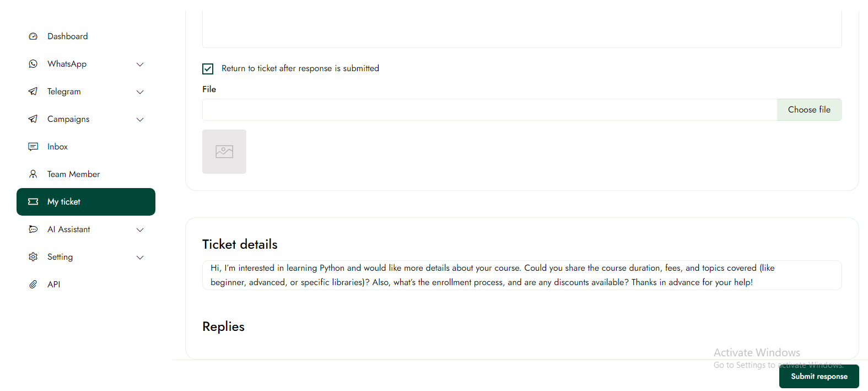This screenshot has width=868, height=391.
Task: Click the API paperclip icon
Action: [x=33, y=285]
